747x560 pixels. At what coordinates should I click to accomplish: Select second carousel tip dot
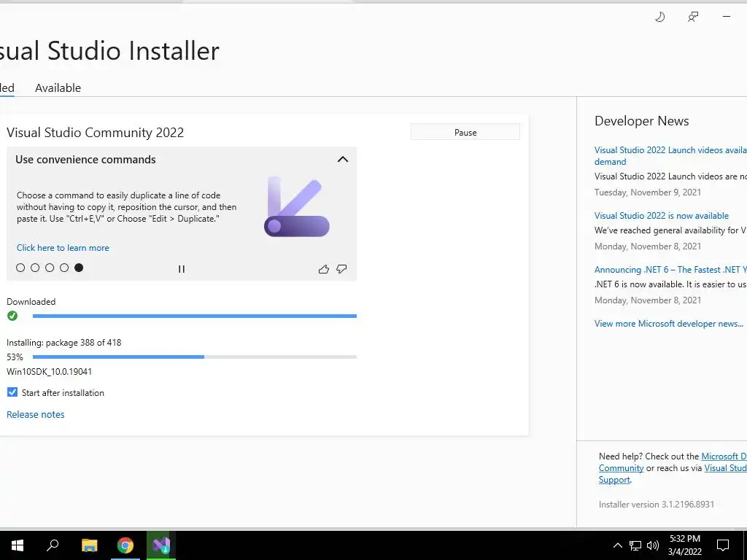35,268
